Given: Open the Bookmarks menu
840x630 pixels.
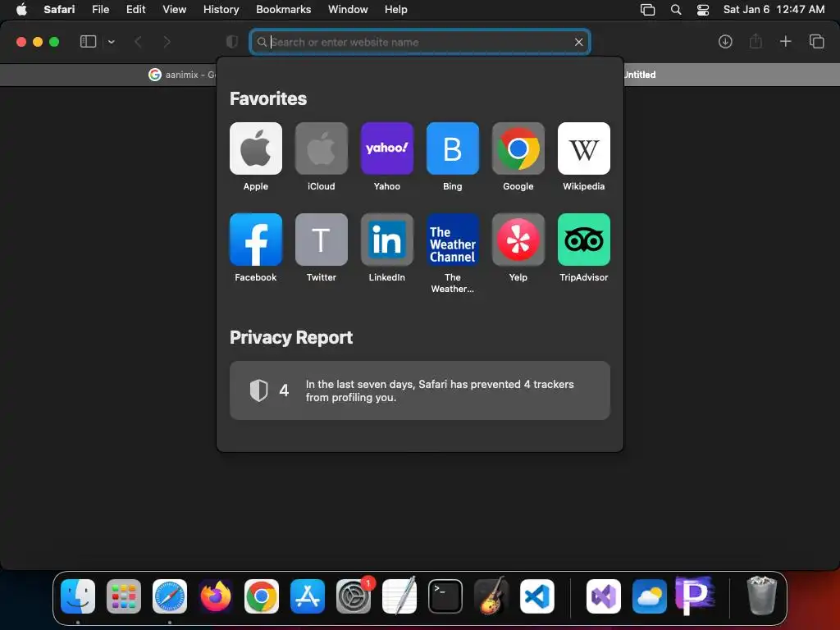Looking at the screenshot, I should [283, 10].
